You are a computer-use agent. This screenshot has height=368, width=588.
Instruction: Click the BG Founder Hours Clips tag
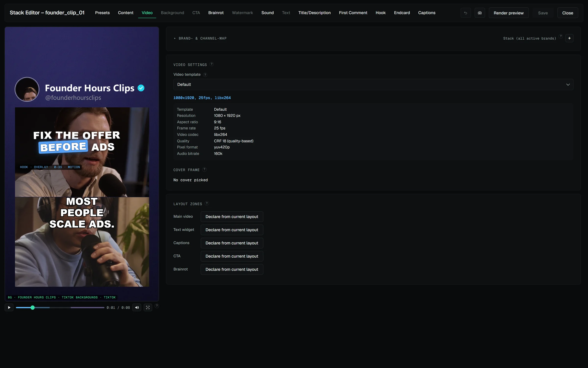point(61,297)
